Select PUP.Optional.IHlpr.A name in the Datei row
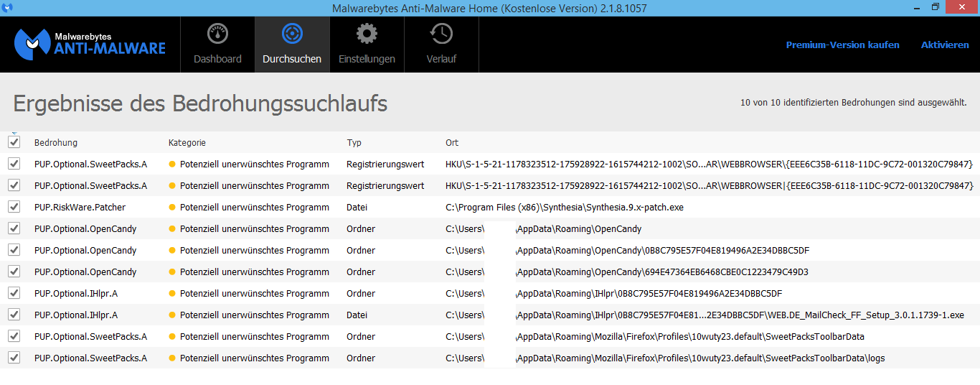 [x=76, y=315]
